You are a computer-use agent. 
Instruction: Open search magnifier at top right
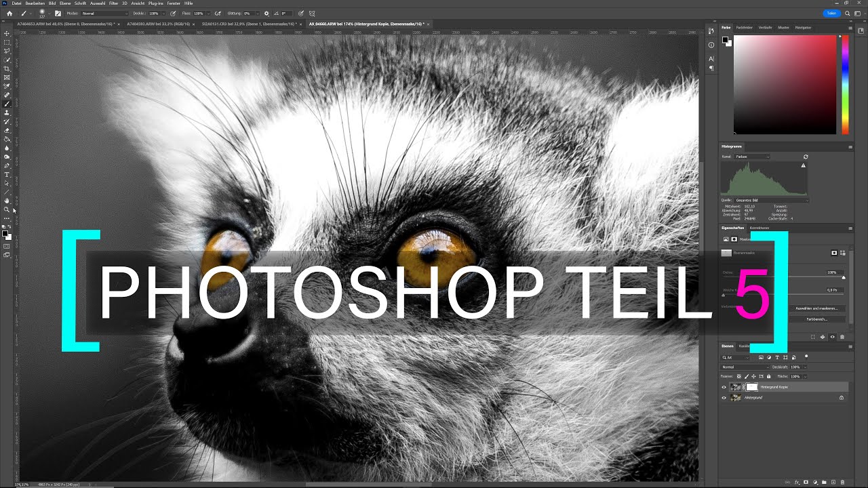pyautogui.click(x=847, y=13)
